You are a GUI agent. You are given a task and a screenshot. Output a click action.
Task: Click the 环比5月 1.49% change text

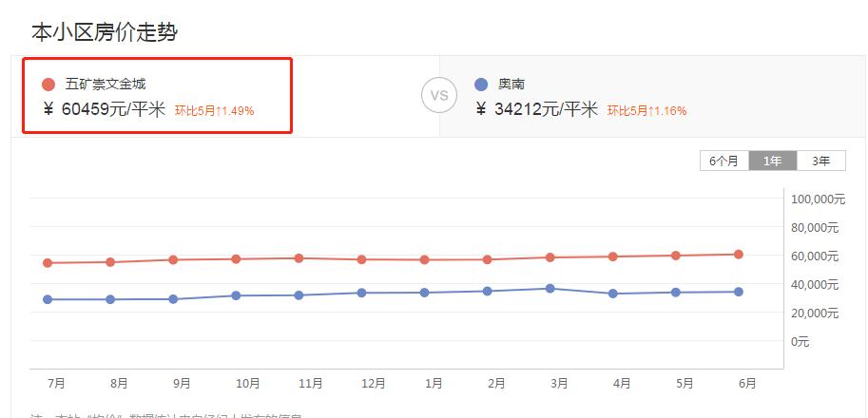point(214,110)
